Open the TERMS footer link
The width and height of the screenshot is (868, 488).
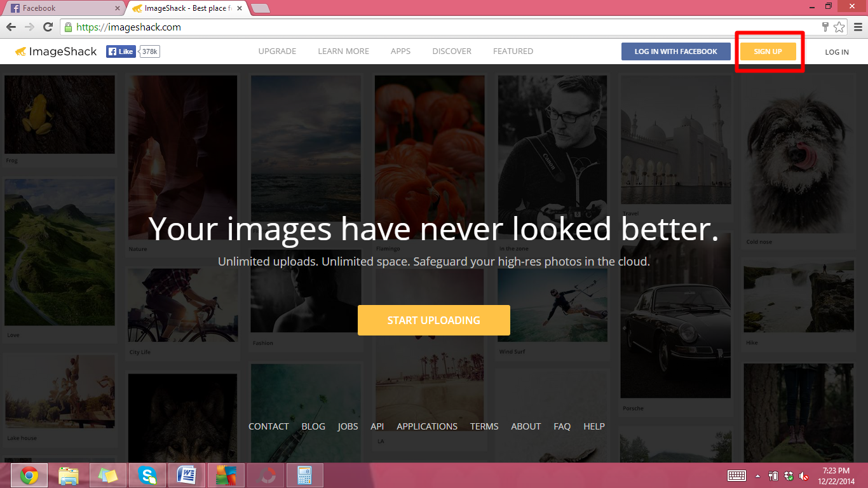coord(484,426)
